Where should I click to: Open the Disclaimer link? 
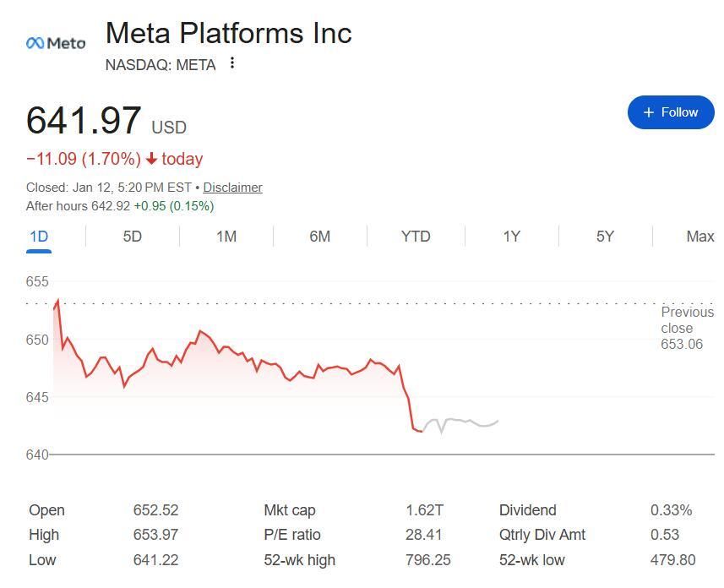coord(232,188)
